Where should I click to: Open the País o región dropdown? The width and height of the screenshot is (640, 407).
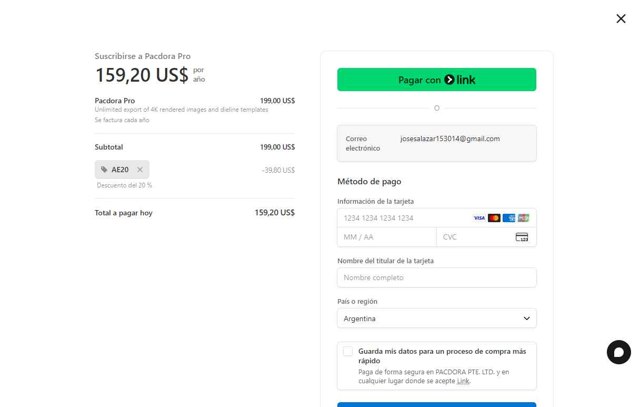pyautogui.click(x=436, y=318)
